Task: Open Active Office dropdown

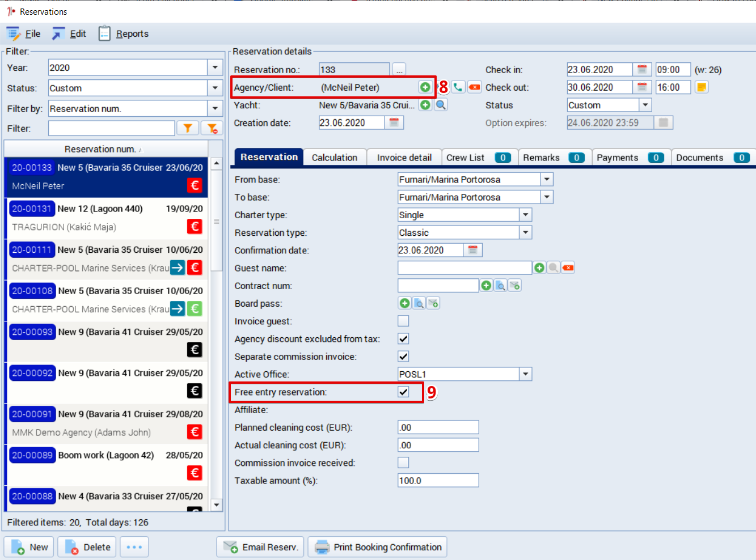Action: tap(525, 374)
